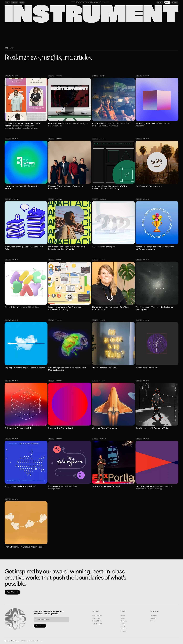Click 'Mission to TensorFlow World' title text
This screenshot has width=183, height=644.
click(x=105, y=428)
